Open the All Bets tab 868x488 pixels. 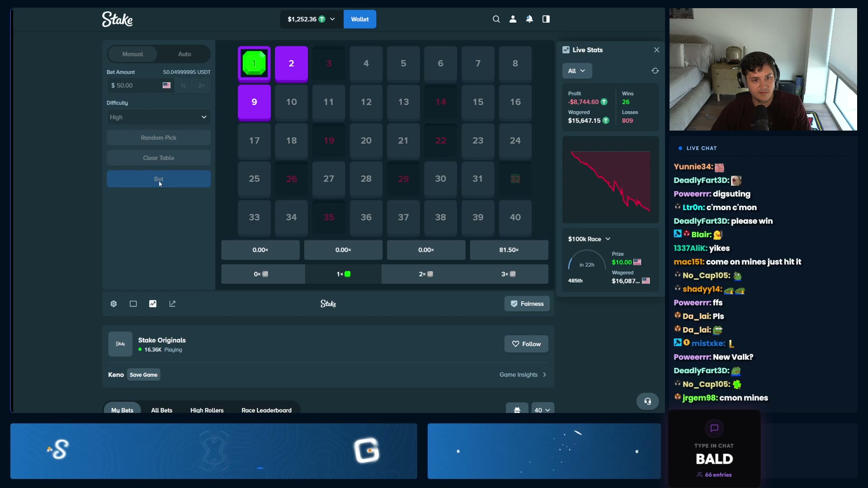(162, 410)
